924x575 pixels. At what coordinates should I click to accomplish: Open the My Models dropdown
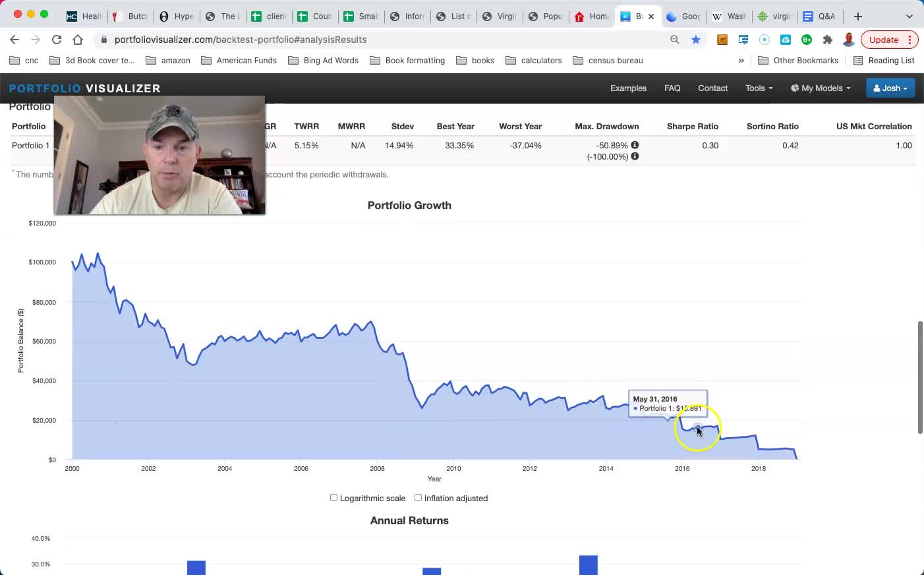pyautogui.click(x=821, y=88)
